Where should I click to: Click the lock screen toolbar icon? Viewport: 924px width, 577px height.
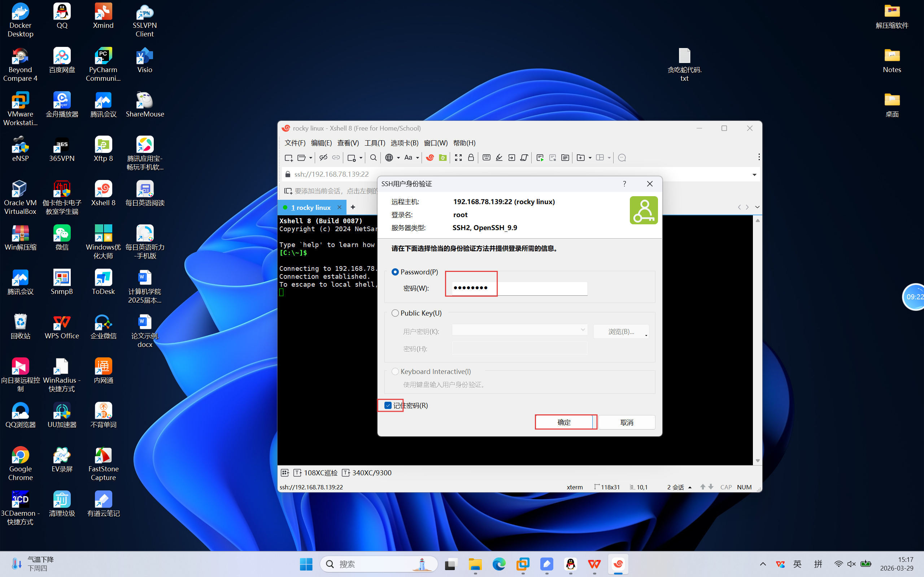click(x=471, y=158)
